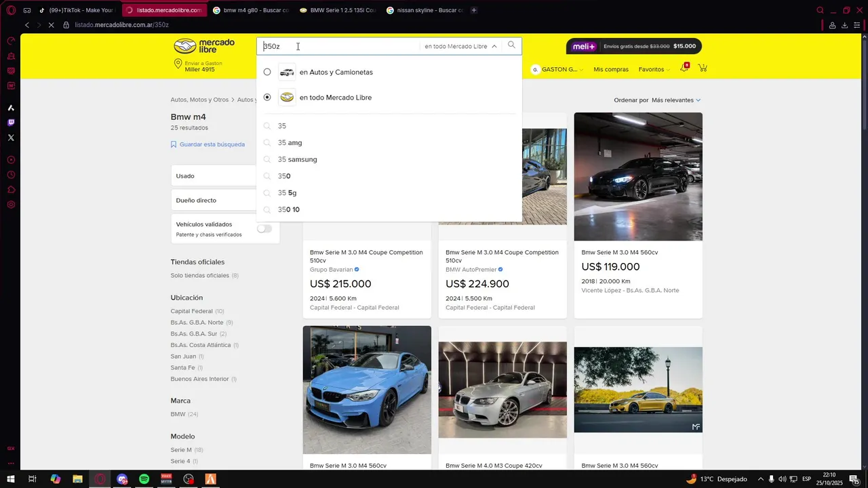Open Copilot from the taskbar
The height and width of the screenshot is (488, 868).
56,479
